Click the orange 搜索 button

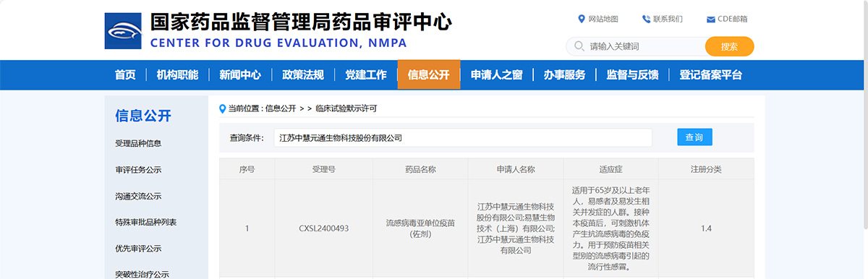pos(730,46)
